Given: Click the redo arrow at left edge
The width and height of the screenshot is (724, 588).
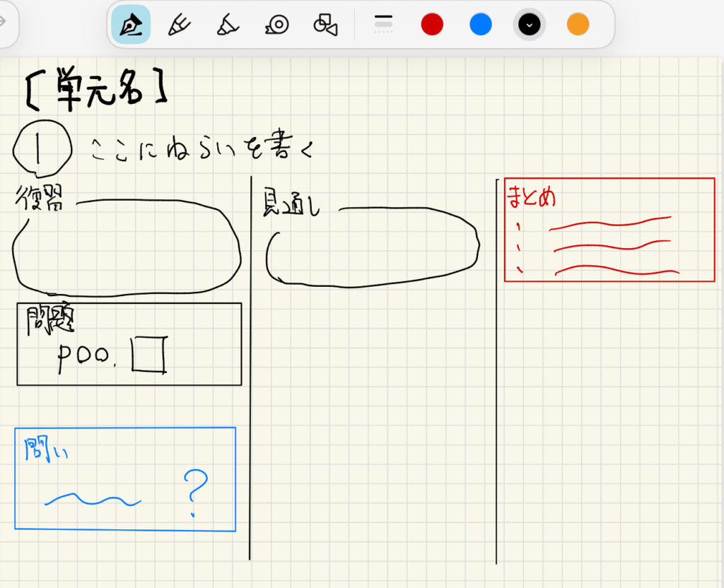Looking at the screenshot, I should click(3, 21).
